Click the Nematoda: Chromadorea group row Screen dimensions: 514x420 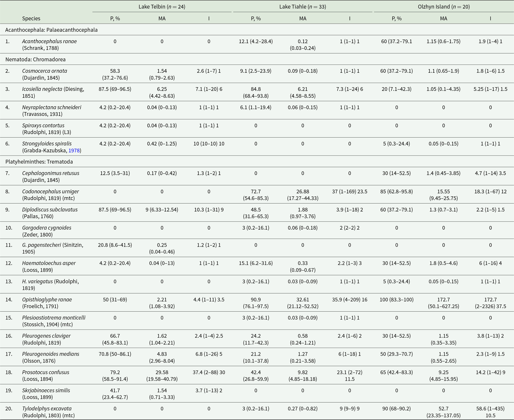point(257,59)
